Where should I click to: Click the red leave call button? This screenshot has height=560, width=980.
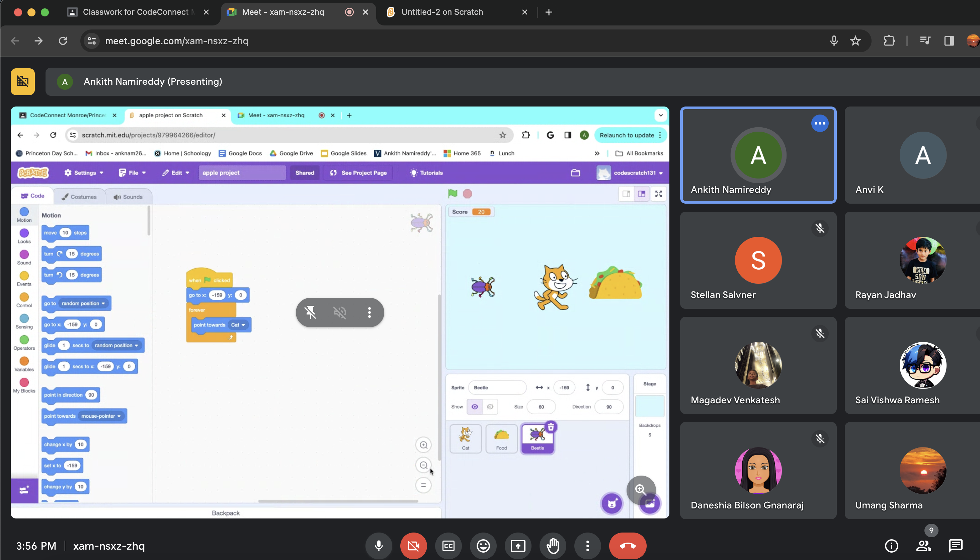pyautogui.click(x=628, y=545)
